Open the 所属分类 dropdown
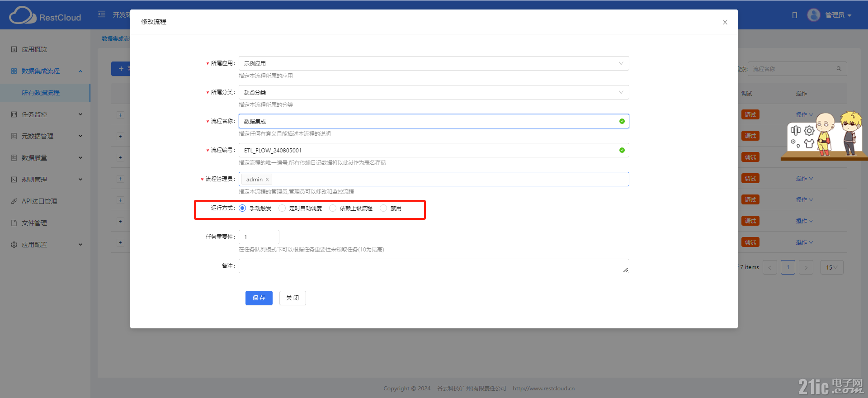This screenshot has width=868, height=398. click(x=434, y=92)
